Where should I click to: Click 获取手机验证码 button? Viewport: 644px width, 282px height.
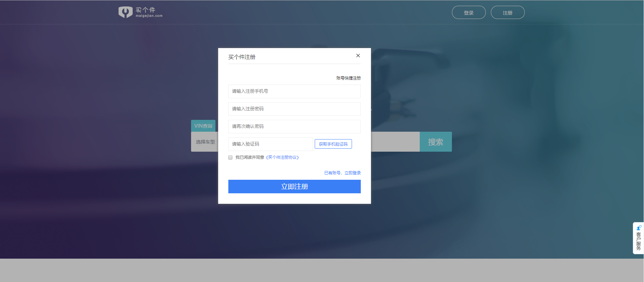(333, 144)
